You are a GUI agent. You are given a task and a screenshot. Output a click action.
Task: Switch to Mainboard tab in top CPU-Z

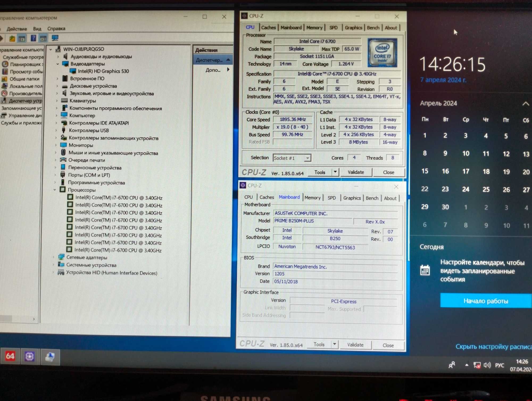tap(291, 27)
